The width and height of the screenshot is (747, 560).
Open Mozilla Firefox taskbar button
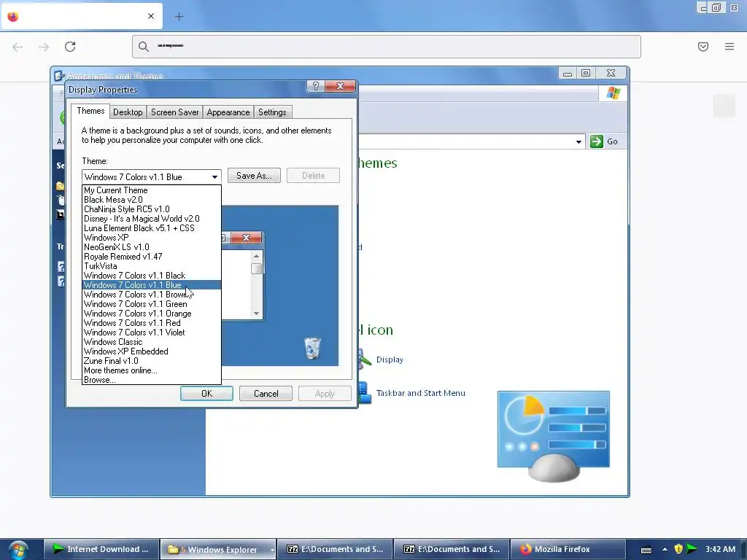(x=568, y=549)
